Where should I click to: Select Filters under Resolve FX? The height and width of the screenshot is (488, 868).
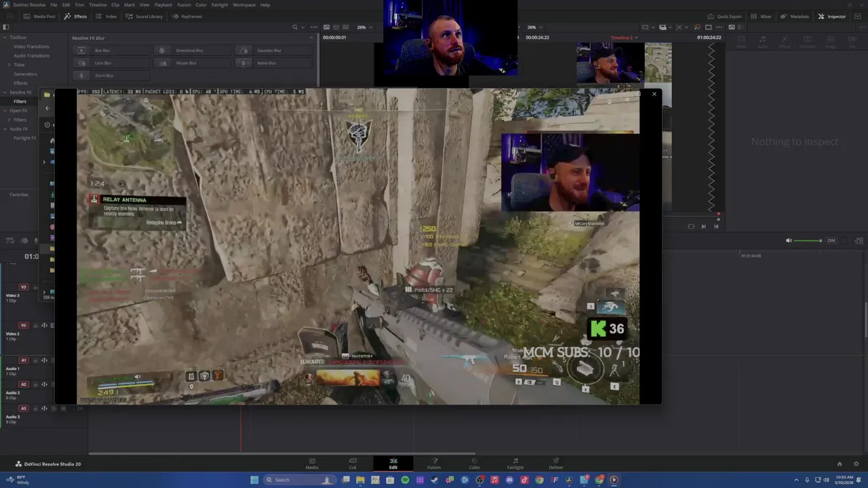20,101
